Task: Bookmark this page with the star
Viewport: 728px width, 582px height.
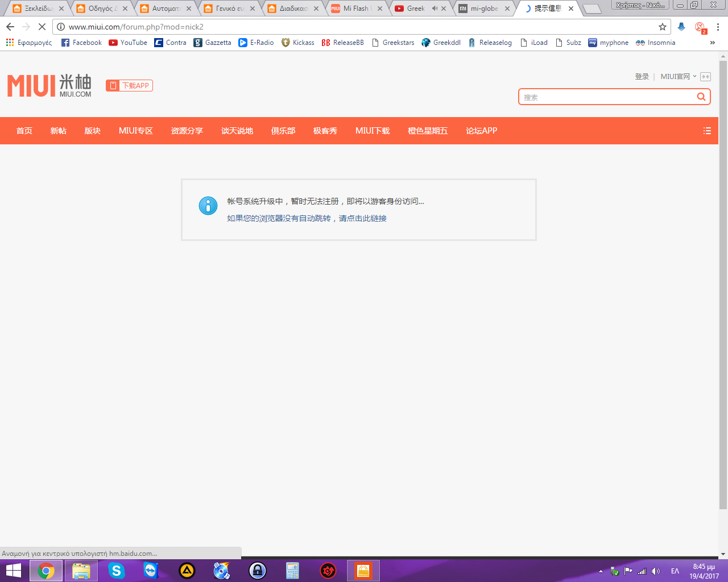Action: click(x=663, y=27)
